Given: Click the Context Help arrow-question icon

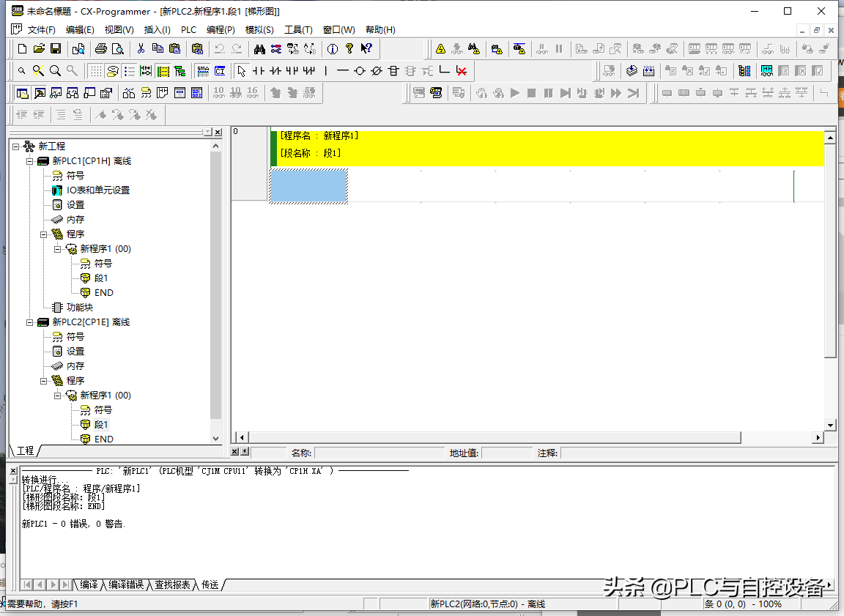Looking at the screenshot, I should pos(366,49).
